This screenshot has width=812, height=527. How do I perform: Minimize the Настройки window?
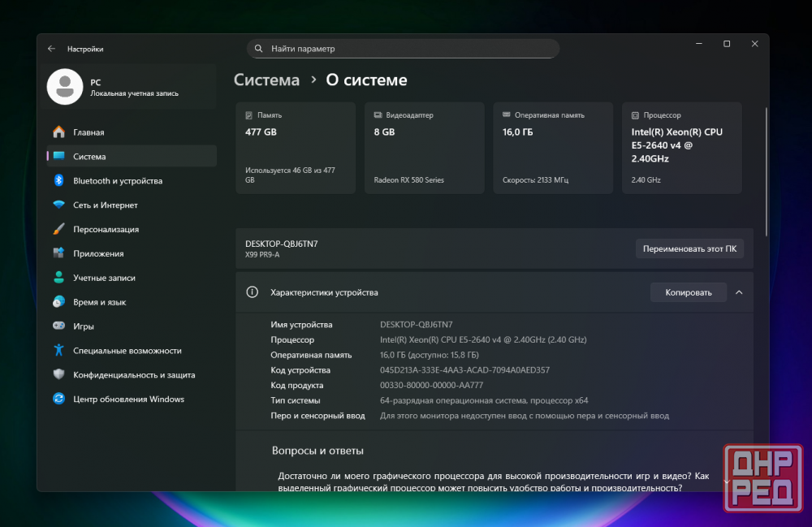[698, 44]
